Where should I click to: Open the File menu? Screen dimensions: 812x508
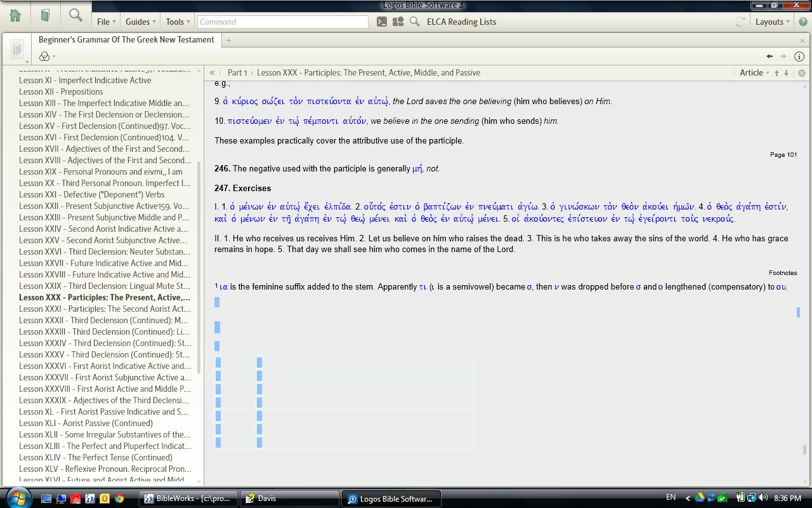tap(106, 22)
